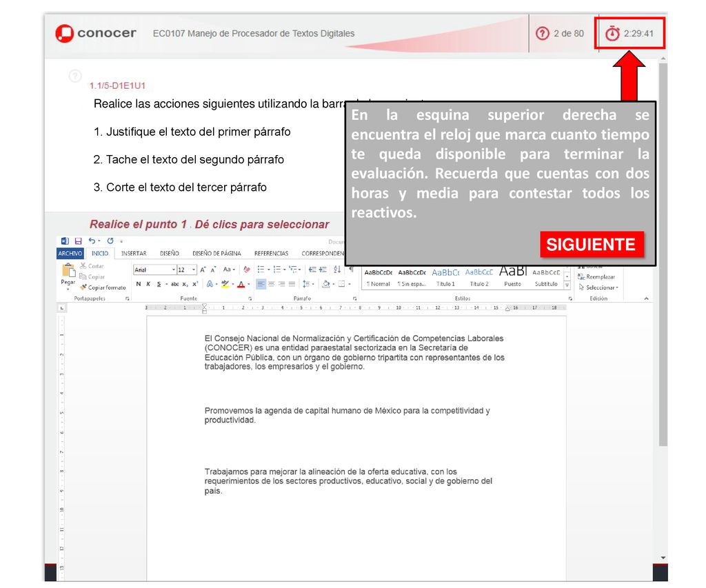Screen dimensions: 706x588
Task: Expand the styles gallery more arrow
Action: (567, 285)
